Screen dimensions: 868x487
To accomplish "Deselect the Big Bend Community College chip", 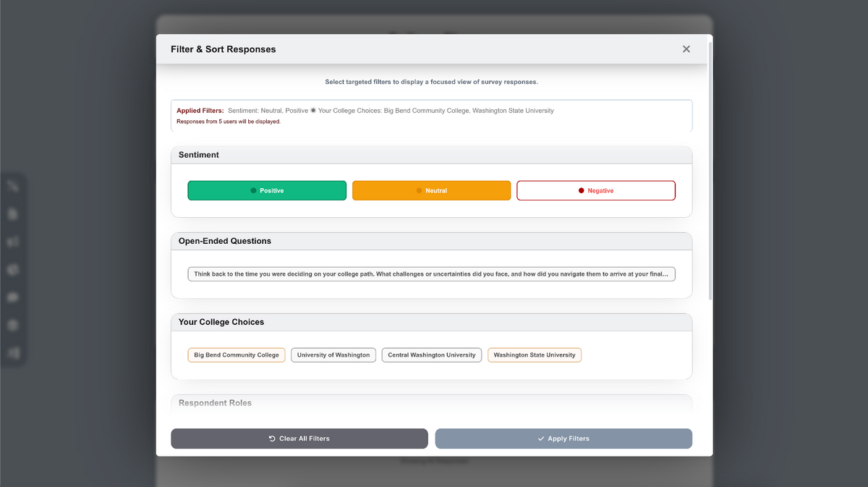I will [236, 355].
